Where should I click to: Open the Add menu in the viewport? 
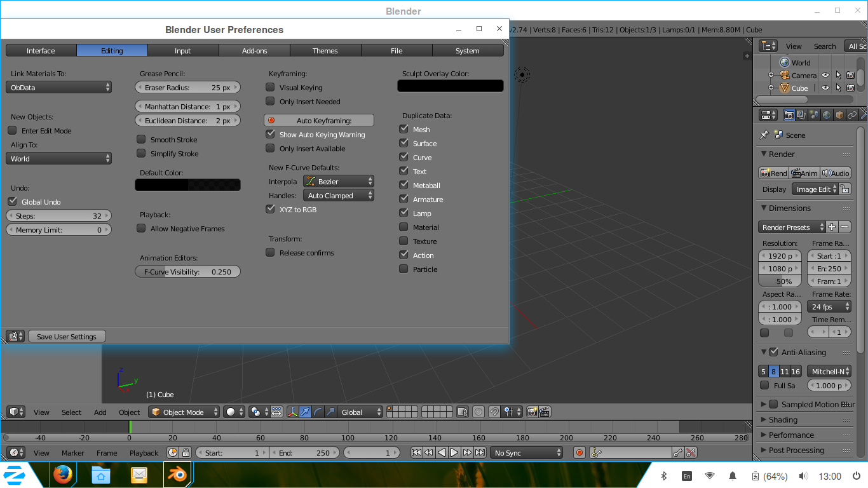click(x=100, y=412)
